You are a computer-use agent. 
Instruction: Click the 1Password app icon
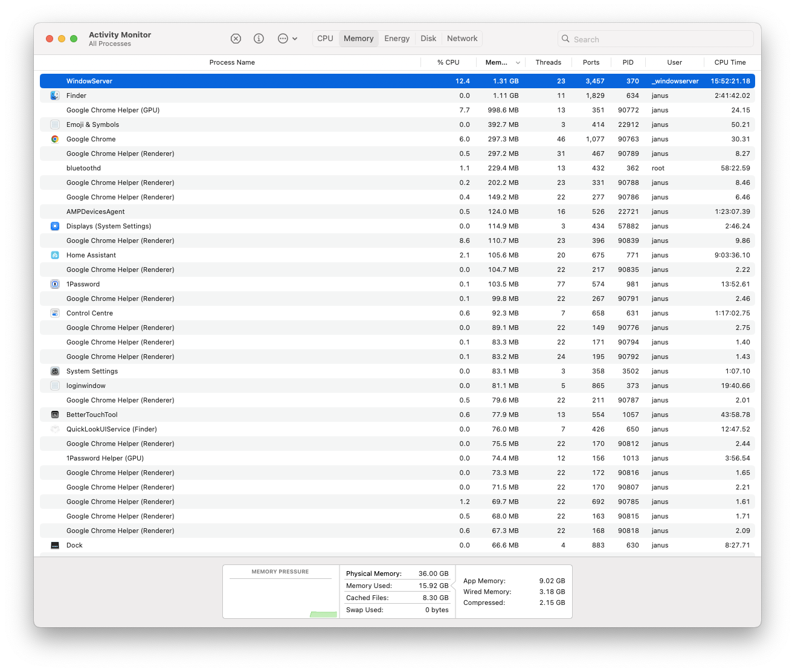coord(55,284)
